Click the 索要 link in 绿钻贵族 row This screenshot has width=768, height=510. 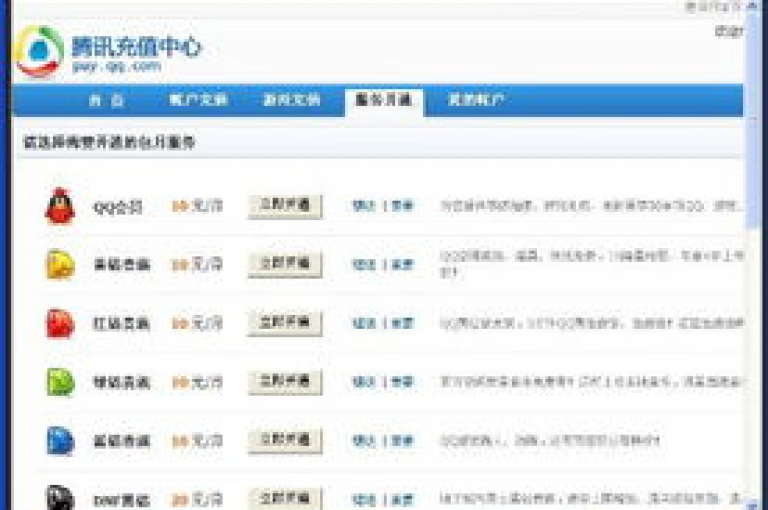pyautogui.click(x=402, y=382)
